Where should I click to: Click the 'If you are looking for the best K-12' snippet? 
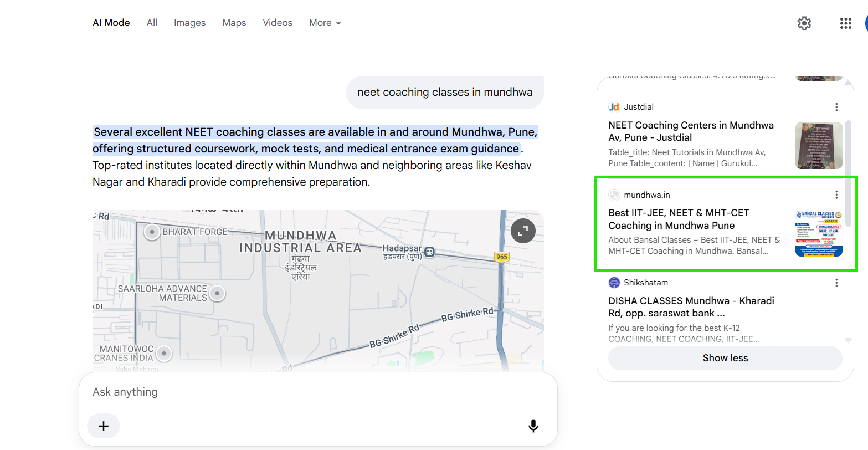pyautogui.click(x=684, y=334)
